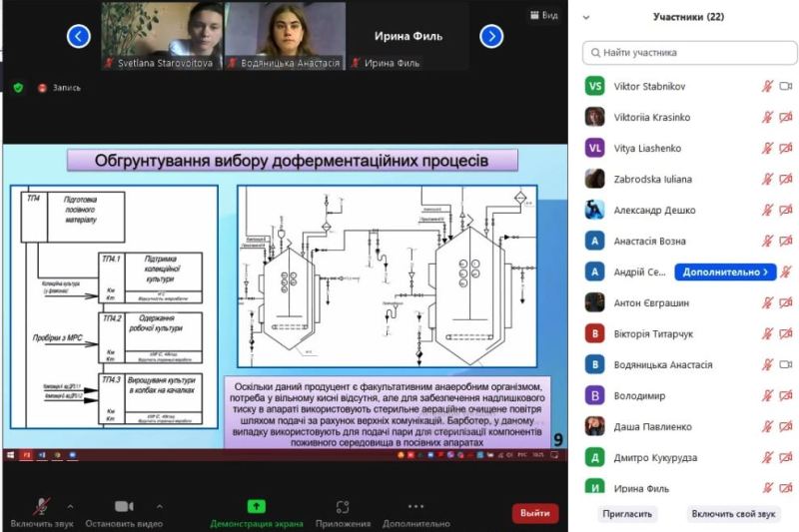
Task: Click VL avatar of Vitya Liashenko
Action: (594, 148)
